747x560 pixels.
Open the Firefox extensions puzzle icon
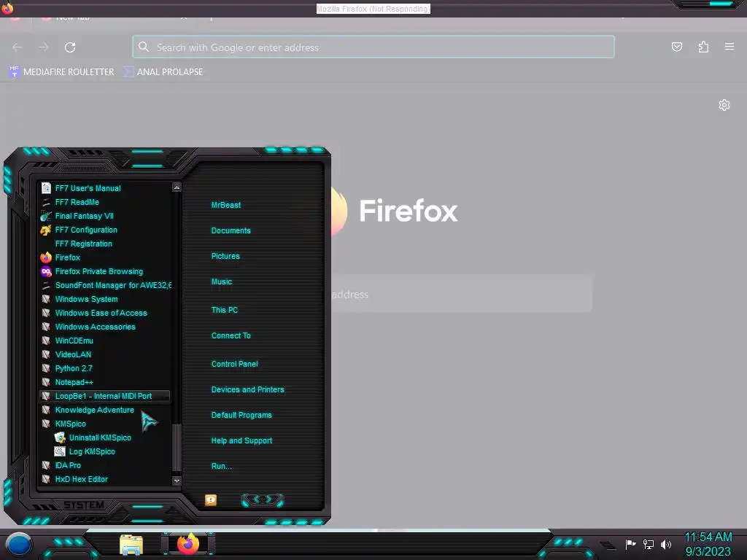(703, 47)
